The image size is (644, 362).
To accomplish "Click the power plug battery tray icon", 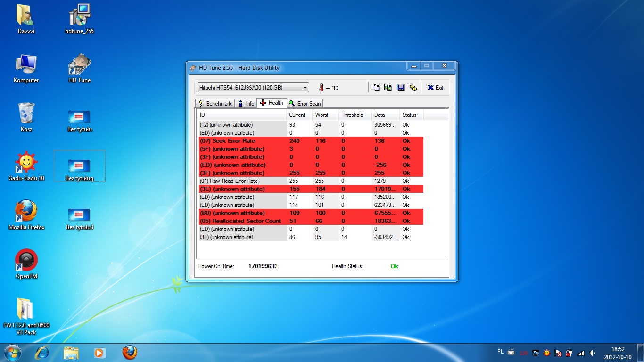I will [570, 353].
